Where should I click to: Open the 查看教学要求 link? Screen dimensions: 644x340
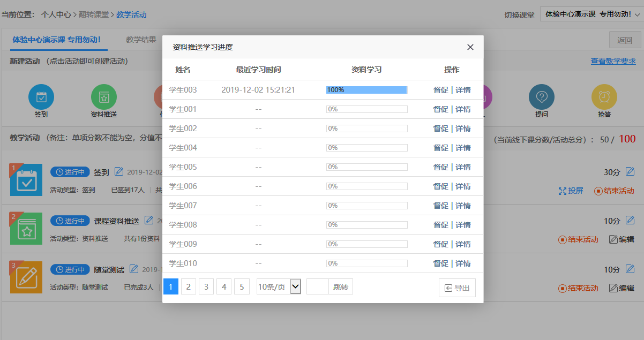(x=613, y=61)
